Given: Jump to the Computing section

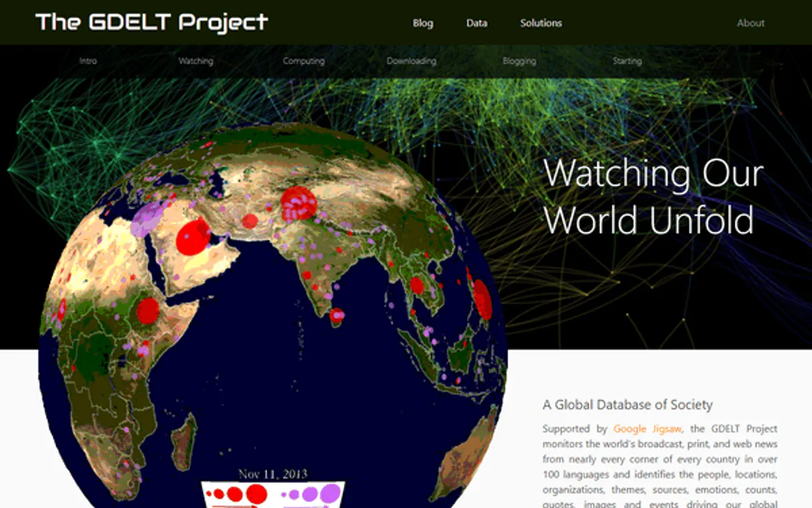Looking at the screenshot, I should click(304, 61).
